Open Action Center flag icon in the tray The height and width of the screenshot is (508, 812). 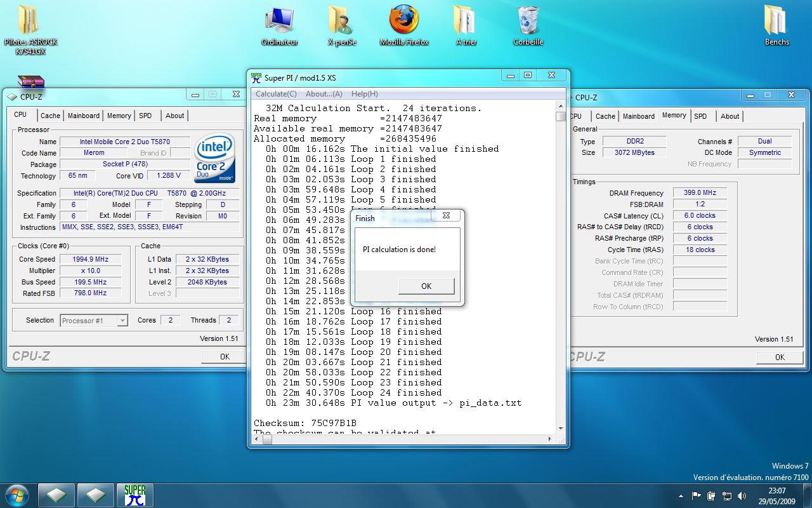tap(696, 495)
